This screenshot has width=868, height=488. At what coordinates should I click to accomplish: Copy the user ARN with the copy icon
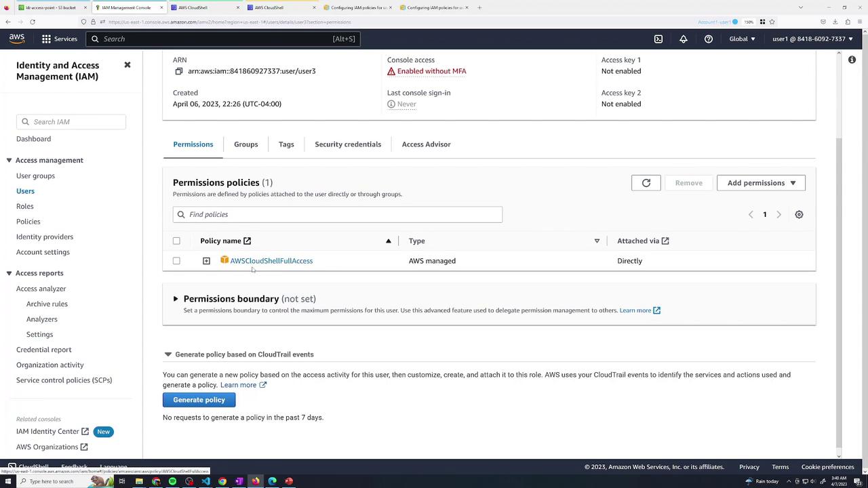coord(179,71)
